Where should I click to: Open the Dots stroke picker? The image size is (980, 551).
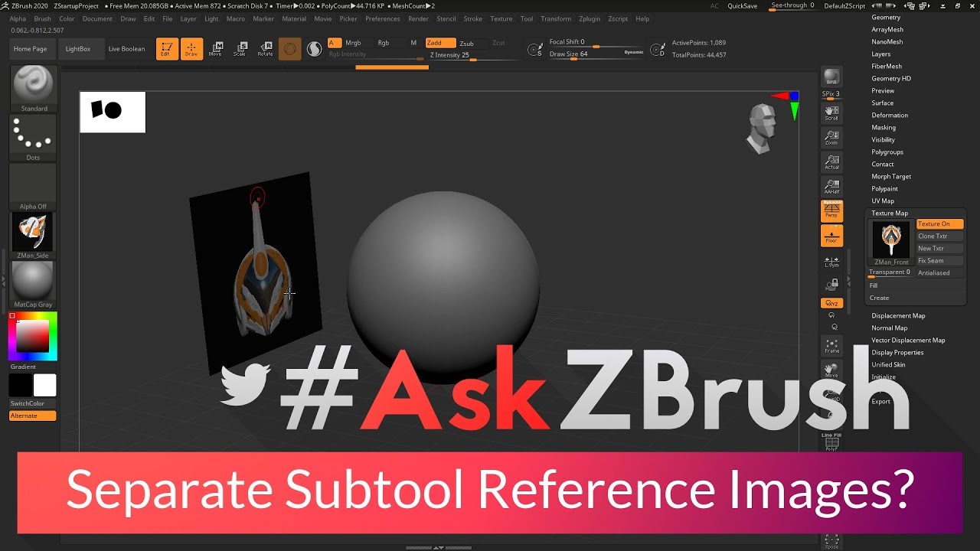tap(33, 138)
